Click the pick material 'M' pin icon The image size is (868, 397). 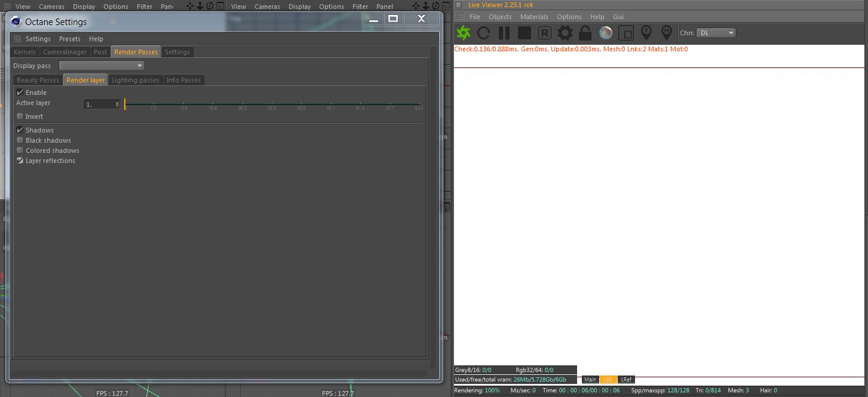click(x=666, y=33)
